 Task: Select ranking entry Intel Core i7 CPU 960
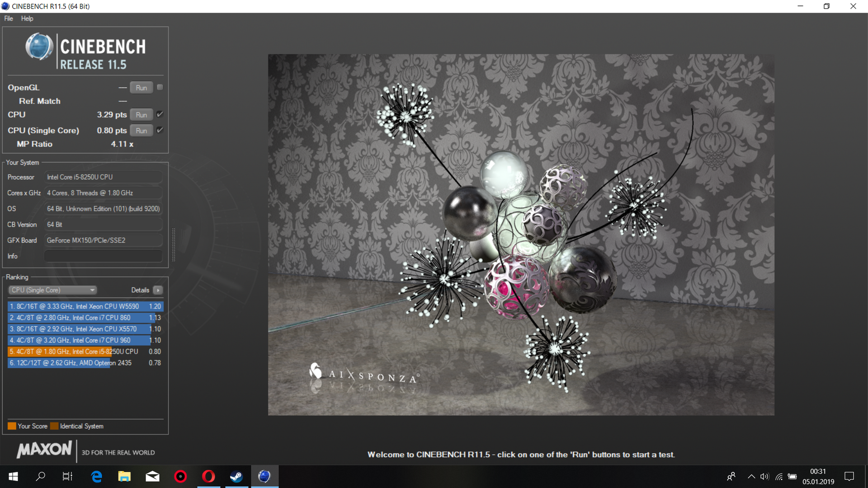85,340
